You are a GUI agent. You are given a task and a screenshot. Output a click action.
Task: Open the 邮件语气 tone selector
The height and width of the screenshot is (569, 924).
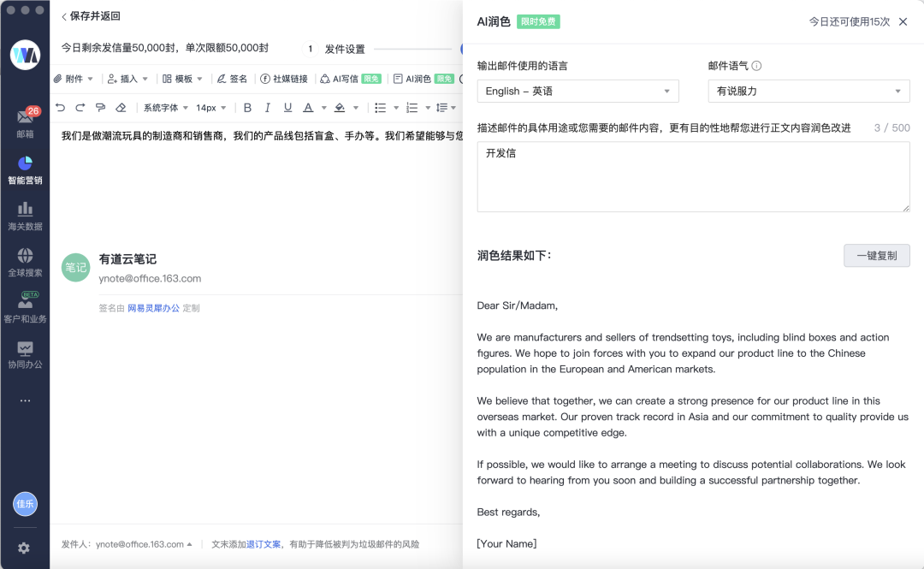pos(807,91)
